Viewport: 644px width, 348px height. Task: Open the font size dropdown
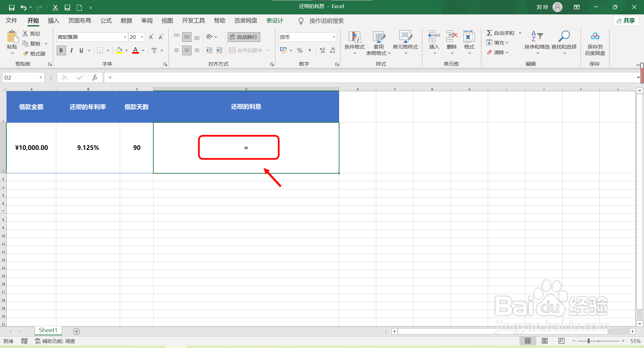click(x=142, y=37)
